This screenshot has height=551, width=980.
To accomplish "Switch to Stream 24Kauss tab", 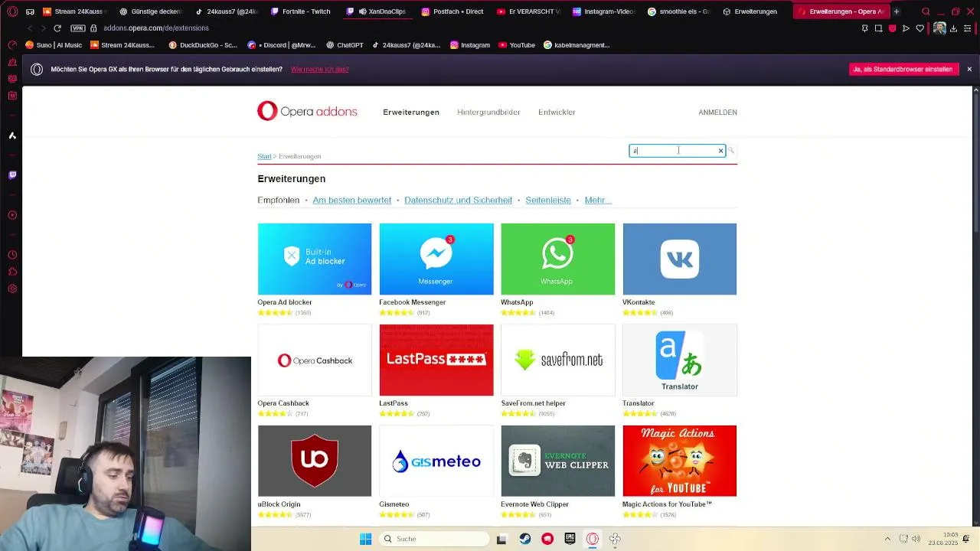I will [75, 11].
